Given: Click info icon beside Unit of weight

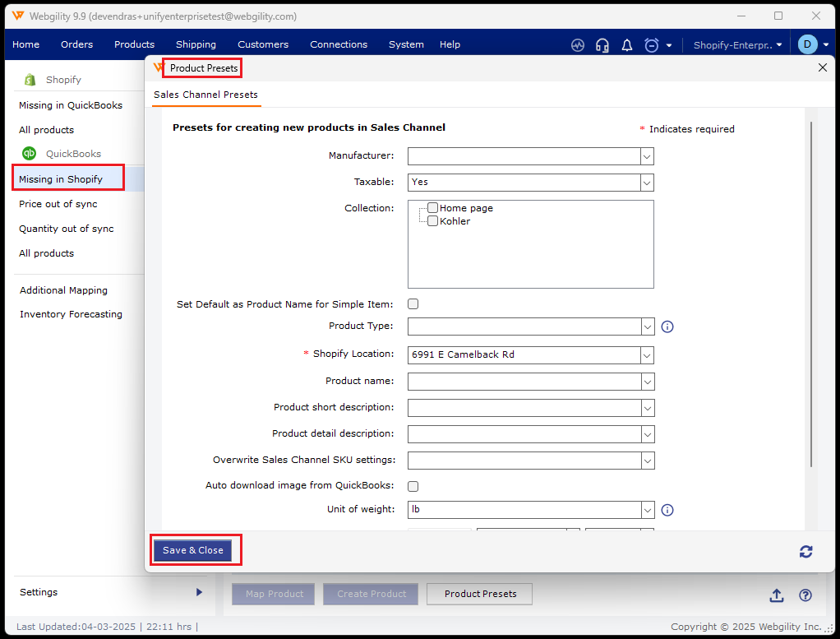Looking at the screenshot, I should (x=667, y=510).
